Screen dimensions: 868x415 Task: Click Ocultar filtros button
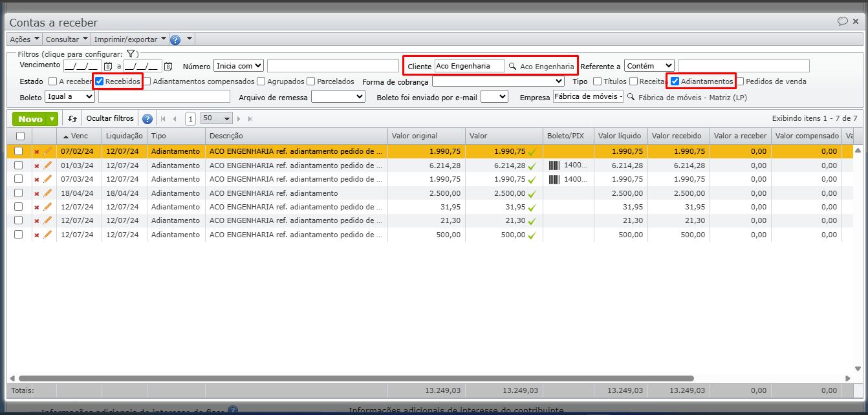(x=110, y=119)
